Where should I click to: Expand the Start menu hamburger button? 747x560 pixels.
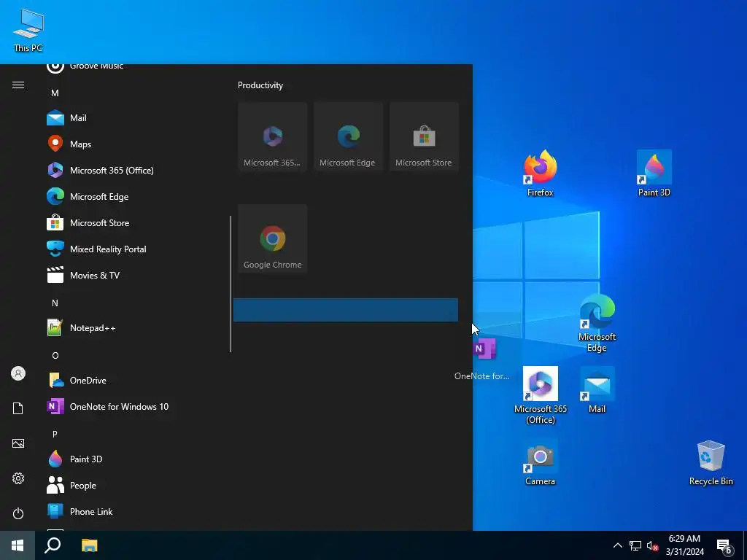18,85
